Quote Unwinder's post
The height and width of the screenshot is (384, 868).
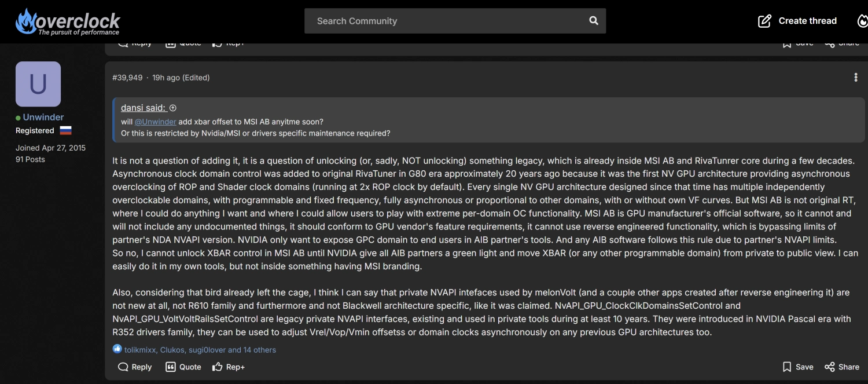[183, 367]
